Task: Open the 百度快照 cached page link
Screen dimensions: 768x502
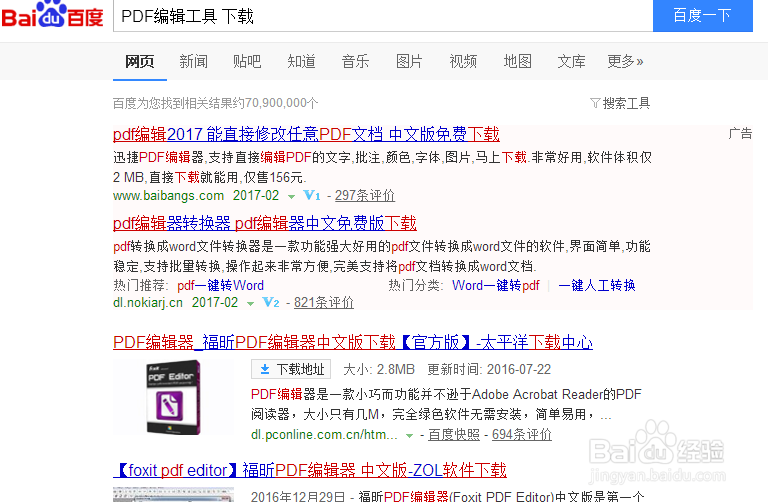Action: (x=454, y=434)
